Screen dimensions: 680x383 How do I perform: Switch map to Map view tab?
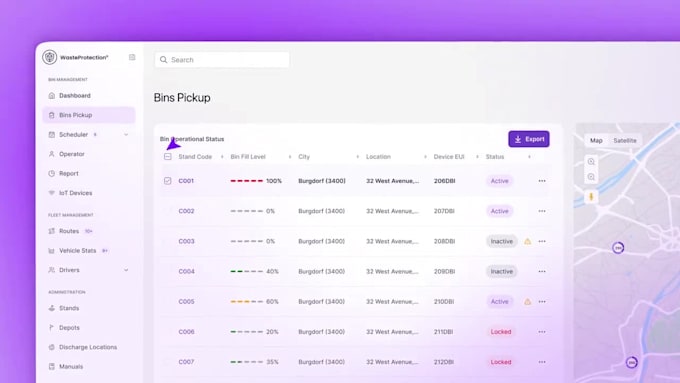click(596, 141)
